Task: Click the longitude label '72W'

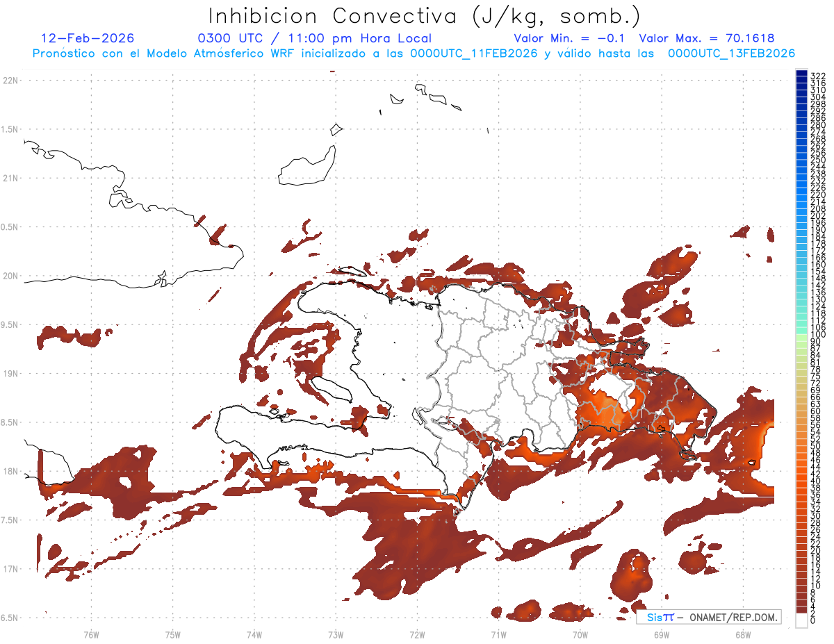Action: (x=417, y=635)
